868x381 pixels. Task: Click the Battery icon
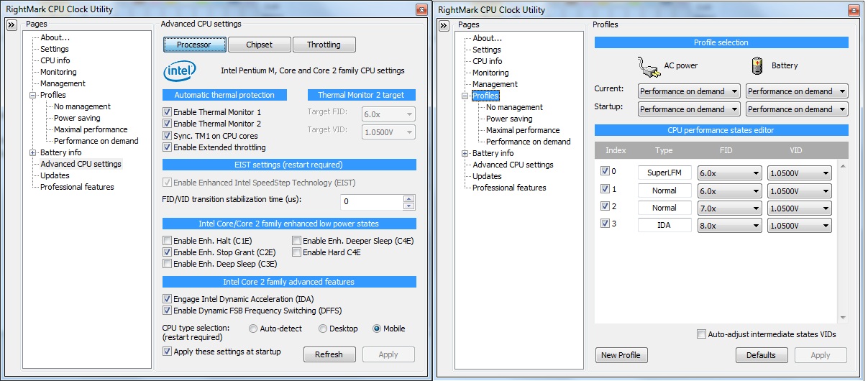(x=757, y=66)
